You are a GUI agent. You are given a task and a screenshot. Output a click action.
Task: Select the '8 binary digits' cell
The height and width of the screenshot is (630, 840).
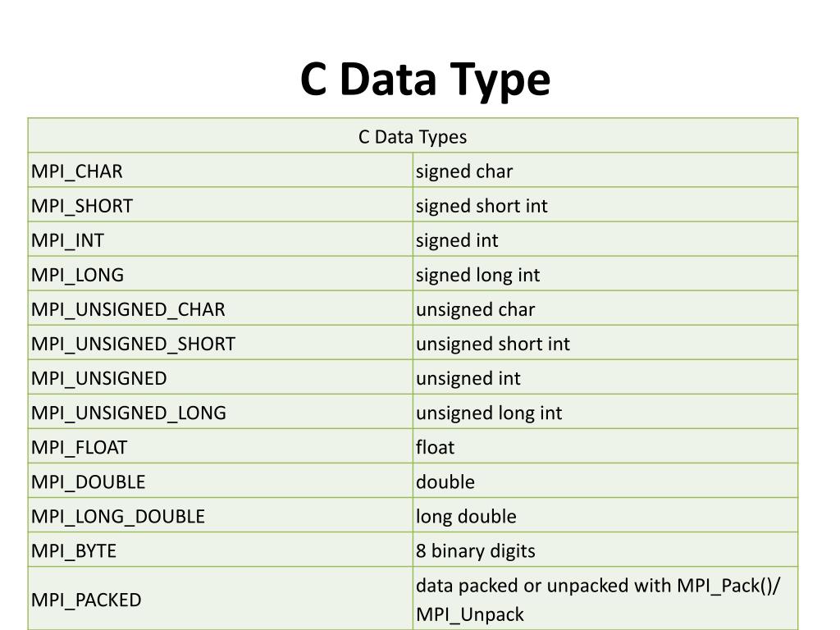[605, 550]
